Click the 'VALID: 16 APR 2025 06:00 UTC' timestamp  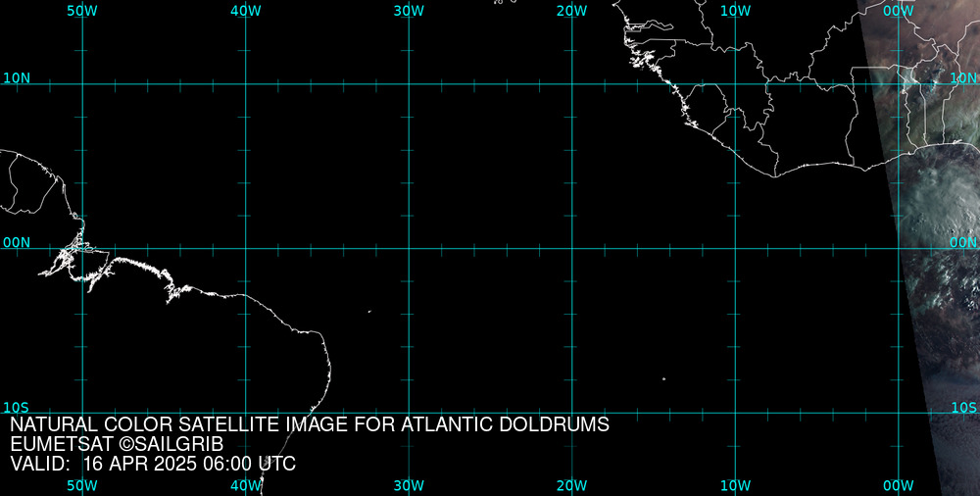pyautogui.click(x=153, y=464)
